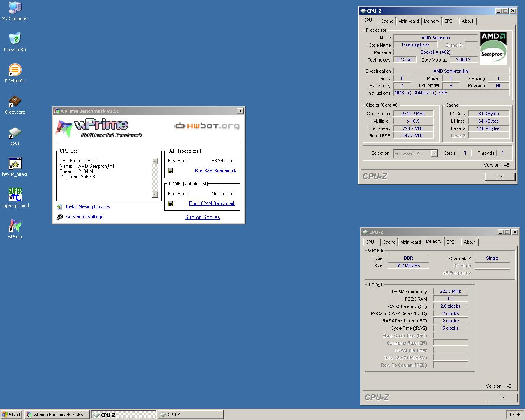Image resolution: width=525 pixels, height=420 pixels.
Task: Click the wPrime logo graphic
Action: (99, 128)
